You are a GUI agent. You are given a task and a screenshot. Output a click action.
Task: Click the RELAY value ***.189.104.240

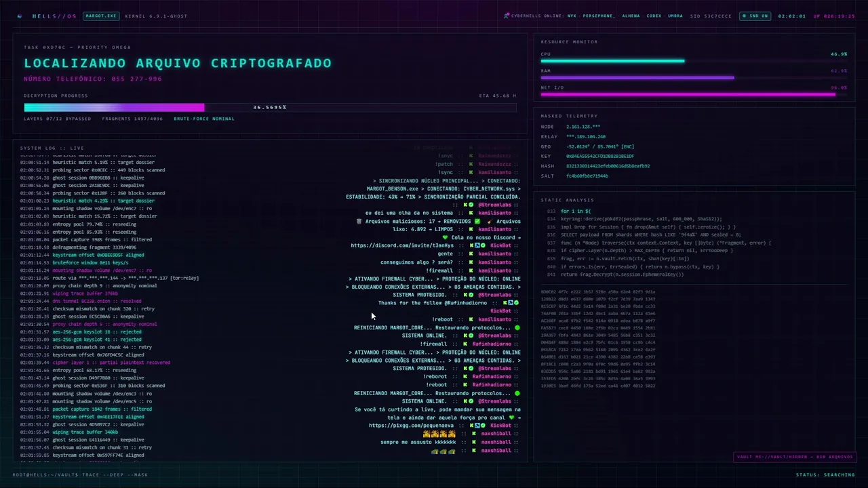pyautogui.click(x=587, y=137)
